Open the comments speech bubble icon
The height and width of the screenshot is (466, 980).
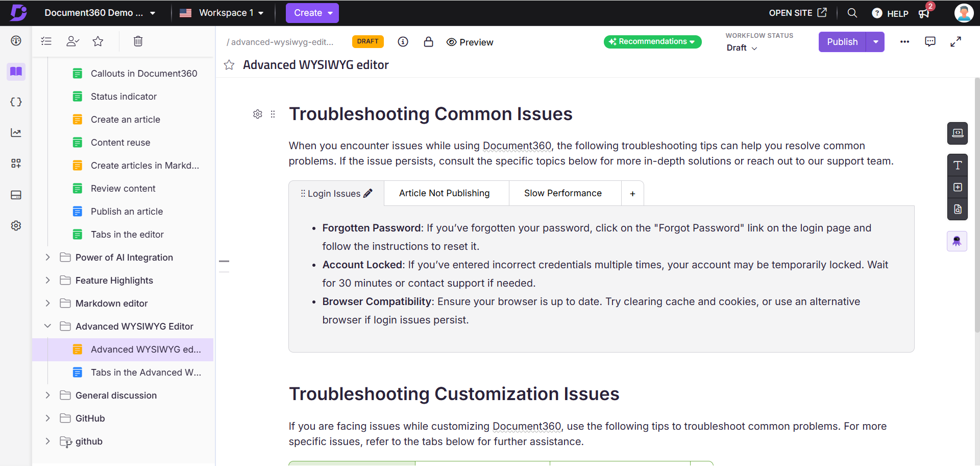click(x=930, y=42)
